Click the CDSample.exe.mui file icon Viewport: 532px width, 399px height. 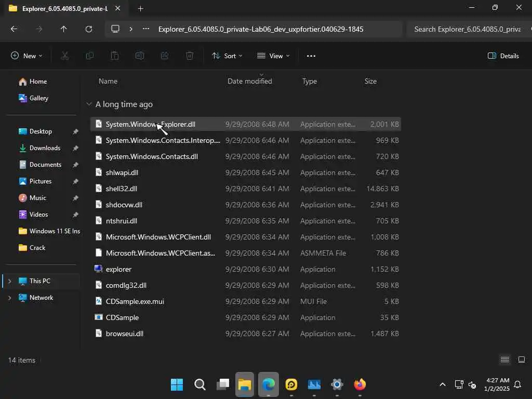tap(98, 301)
